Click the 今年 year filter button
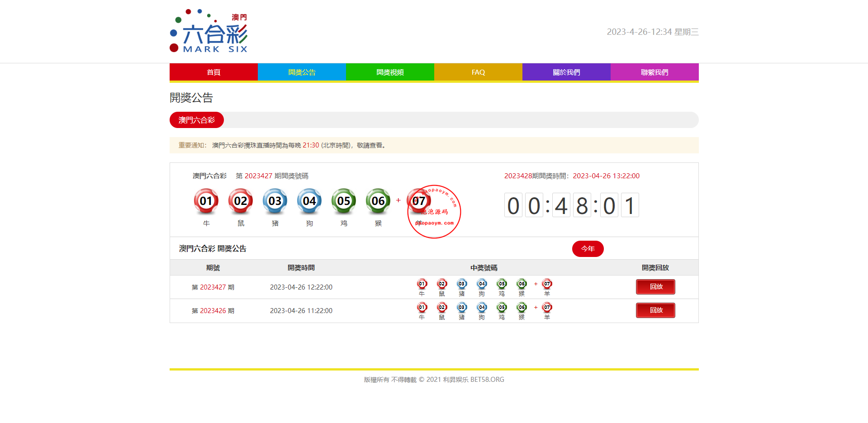Image resolution: width=868 pixels, height=423 pixels. click(588, 249)
